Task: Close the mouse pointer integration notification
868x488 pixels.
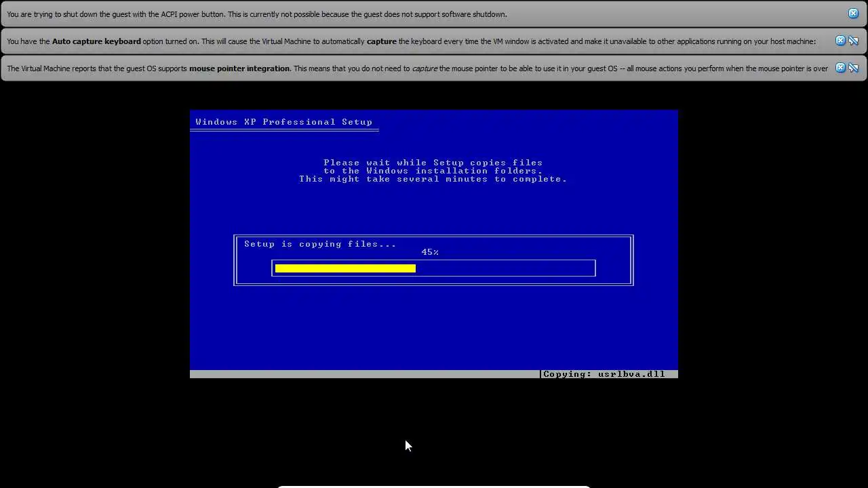Action: (840, 68)
